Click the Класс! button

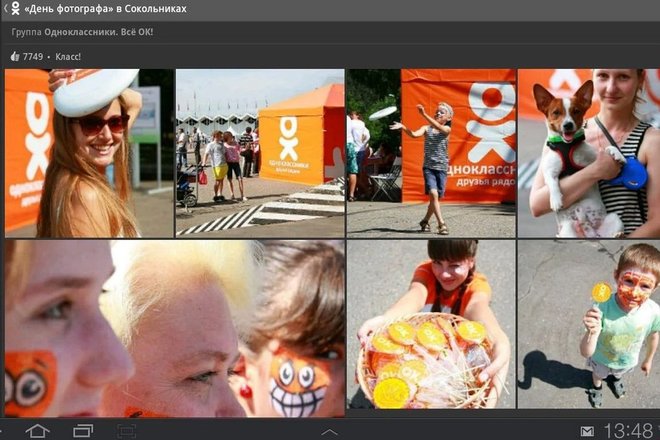pyautogui.click(x=68, y=57)
